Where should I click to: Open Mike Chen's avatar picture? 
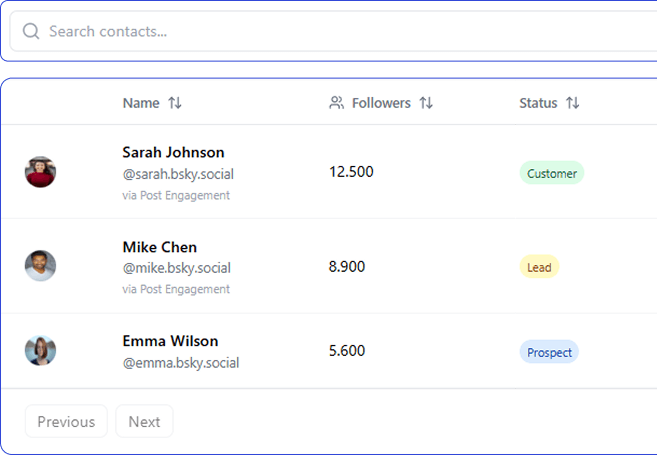pos(40,266)
